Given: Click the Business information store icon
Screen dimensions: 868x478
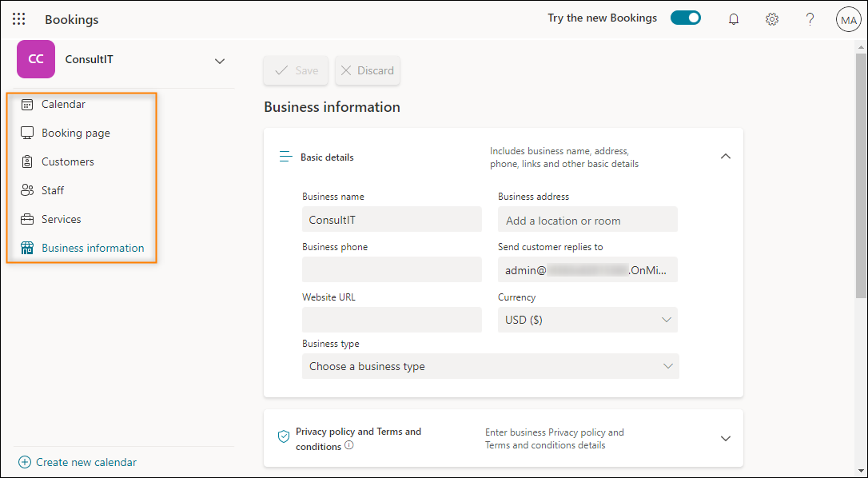Looking at the screenshot, I should point(27,248).
